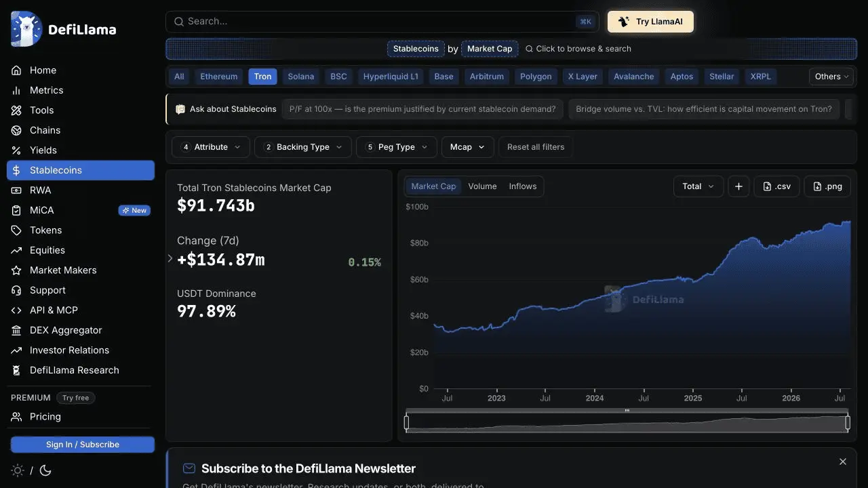Image resolution: width=868 pixels, height=488 pixels.
Task: Toggle chart to Inflows view
Action: click(523, 186)
